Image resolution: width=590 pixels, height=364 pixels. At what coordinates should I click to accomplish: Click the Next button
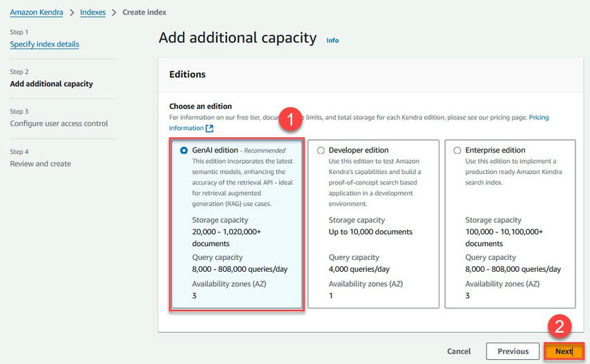[563, 352]
